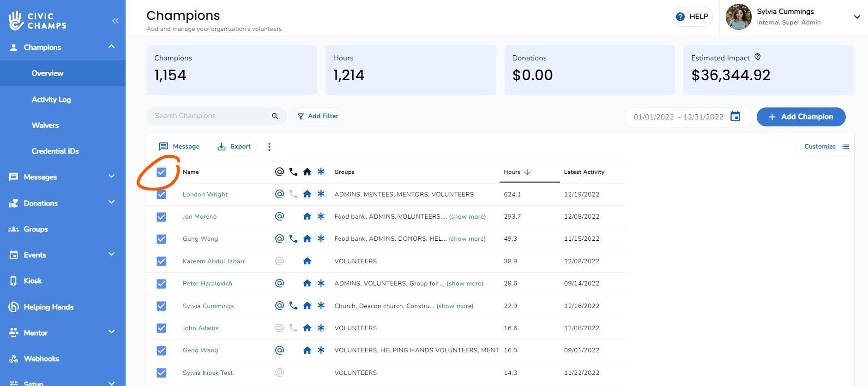Open the date range calendar icon

tap(735, 117)
